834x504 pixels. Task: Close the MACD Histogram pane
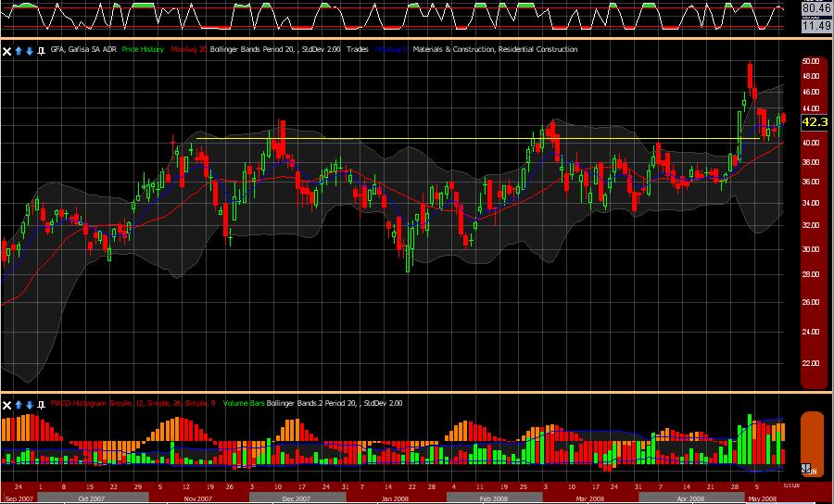(x=6, y=406)
